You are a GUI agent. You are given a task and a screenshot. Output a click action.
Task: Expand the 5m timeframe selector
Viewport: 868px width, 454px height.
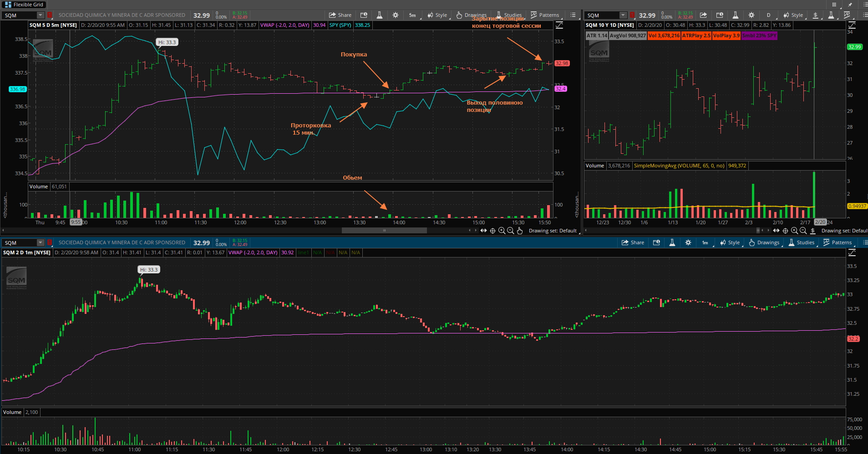pyautogui.click(x=412, y=15)
